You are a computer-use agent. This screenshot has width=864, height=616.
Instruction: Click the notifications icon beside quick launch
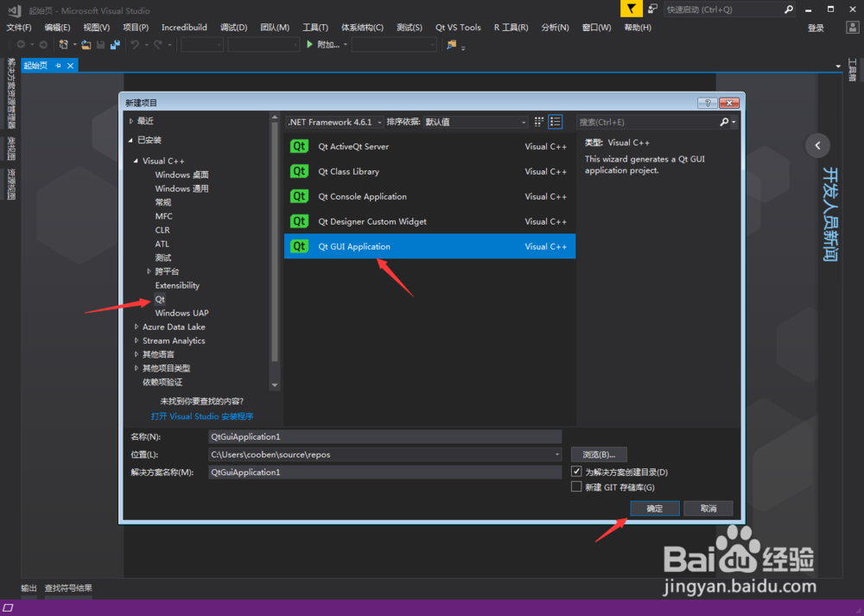pyautogui.click(x=653, y=9)
